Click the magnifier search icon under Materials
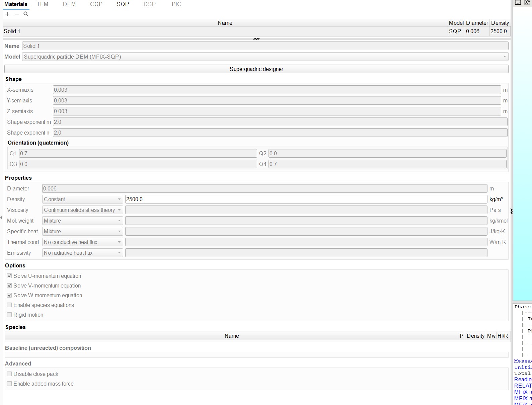 [26, 14]
